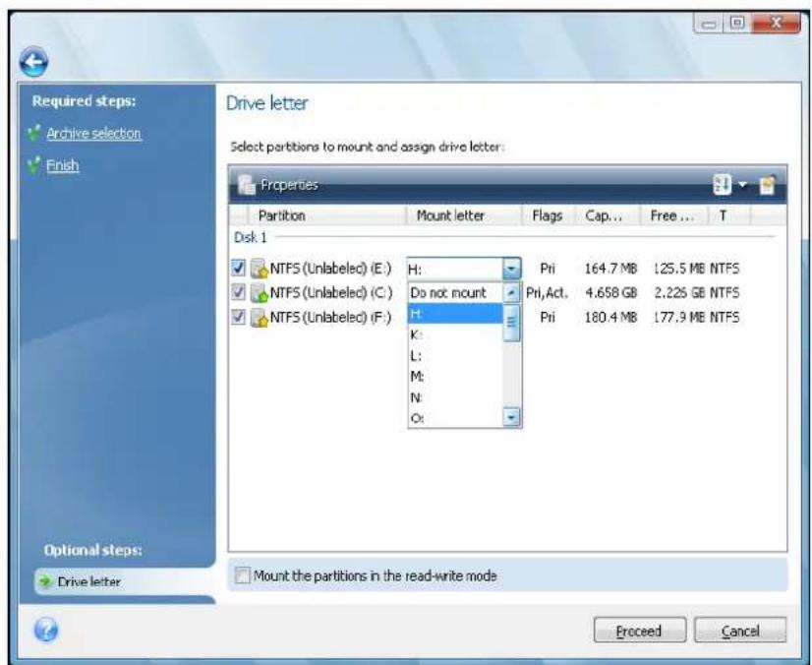The width and height of the screenshot is (812, 665).
Task: Open the Finish step link
Action: [63, 165]
